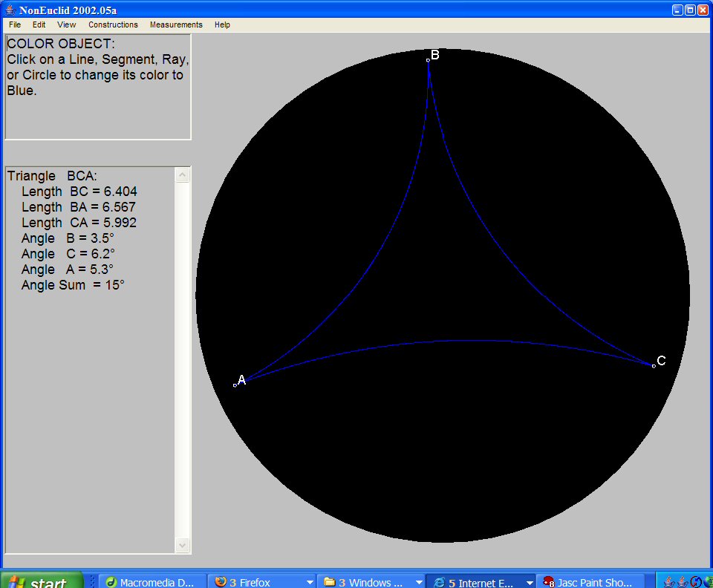The width and height of the screenshot is (713, 588).
Task: Click the measurements panel scroll-down arrow
Action: click(x=183, y=545)
